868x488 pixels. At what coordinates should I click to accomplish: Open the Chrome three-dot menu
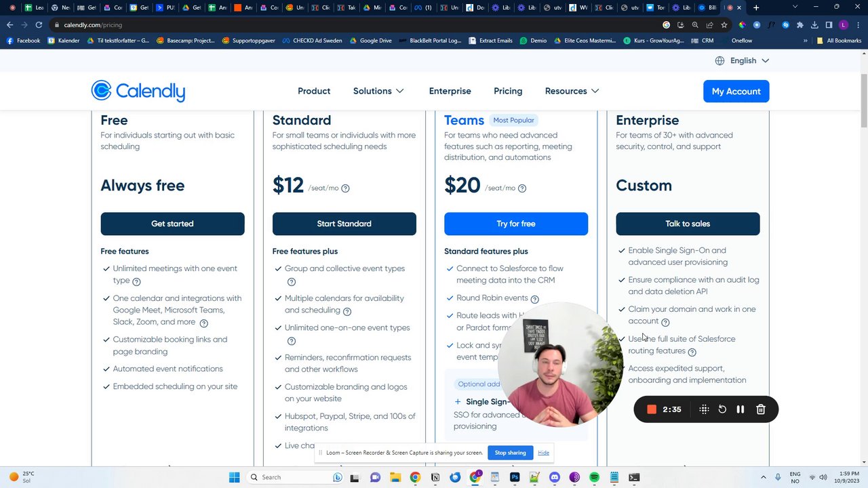(x=858, y=24)
